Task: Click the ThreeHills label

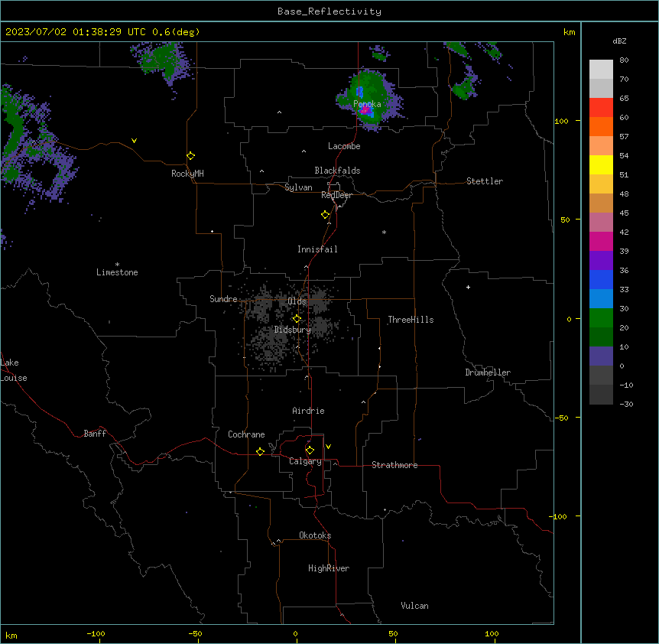Action: click(411, 320)
